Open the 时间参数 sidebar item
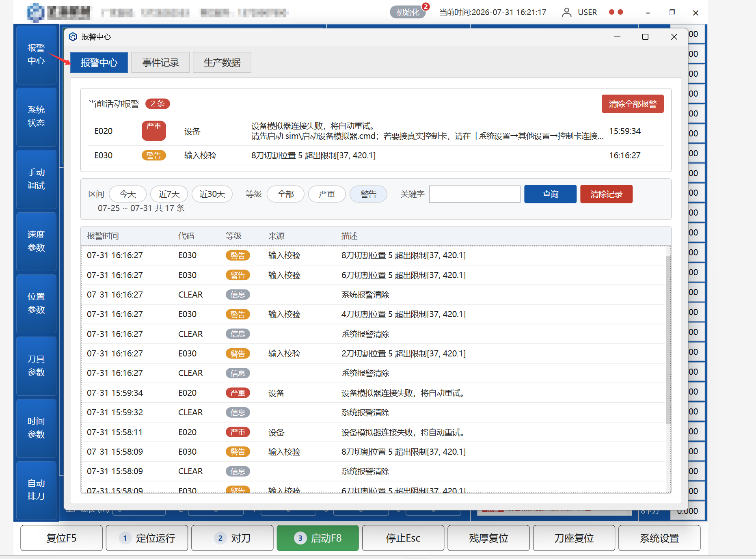The image size is (756, 559). click(36, 428)
